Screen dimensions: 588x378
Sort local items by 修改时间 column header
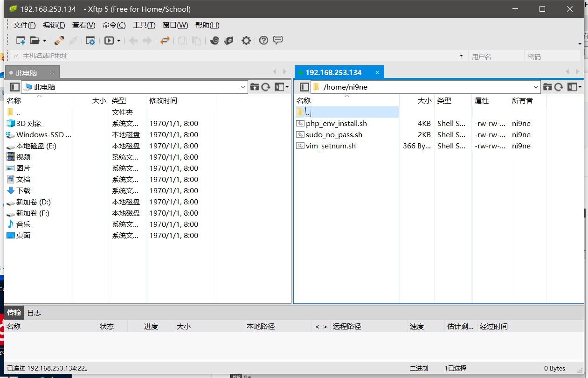(163, 100)
